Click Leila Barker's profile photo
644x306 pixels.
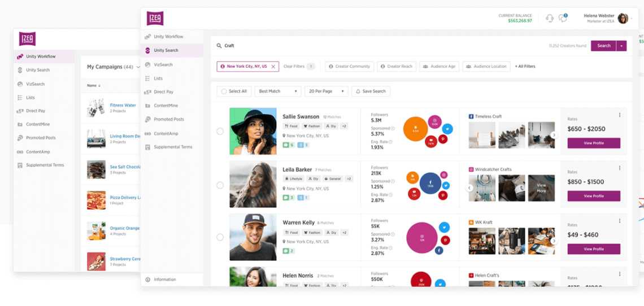(x=253, y=185)
